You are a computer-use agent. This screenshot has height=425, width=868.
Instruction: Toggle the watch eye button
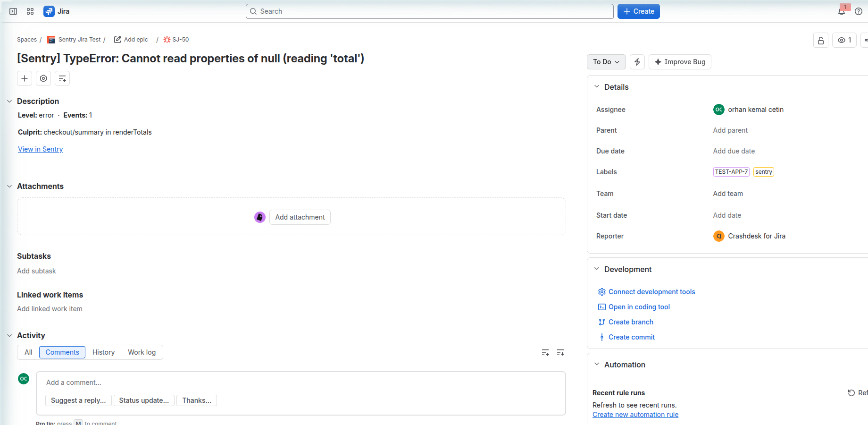pyautogui.click(x=844, y=40)
